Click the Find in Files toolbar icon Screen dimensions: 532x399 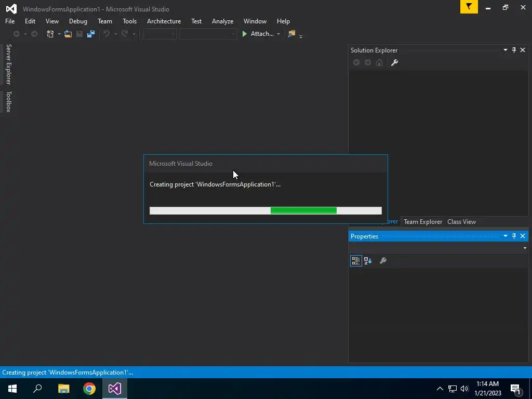coord(291,34)
